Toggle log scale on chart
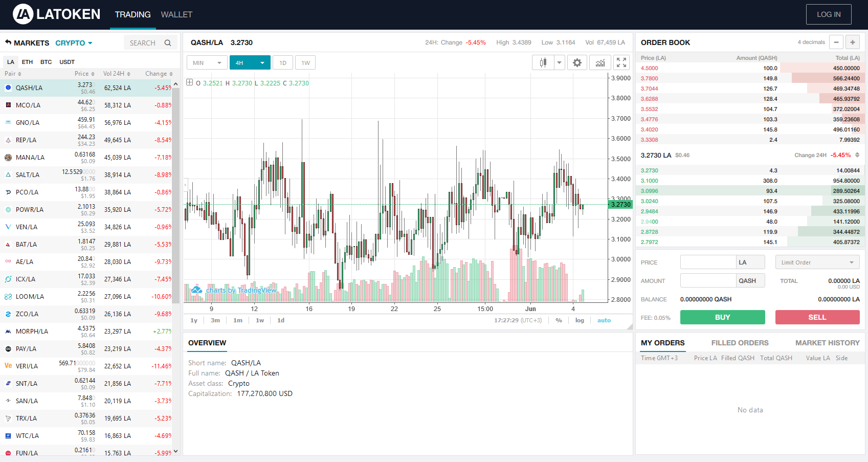This screenshot has height=462, width=868. click(580, 320)
